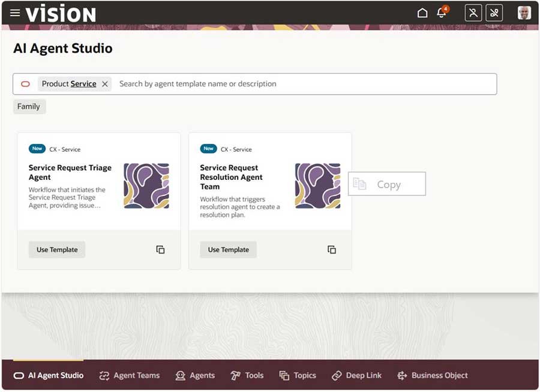
Task: Click the red Oracle logo in search bar
Action: pyautogui.click(x=25, y=84)
